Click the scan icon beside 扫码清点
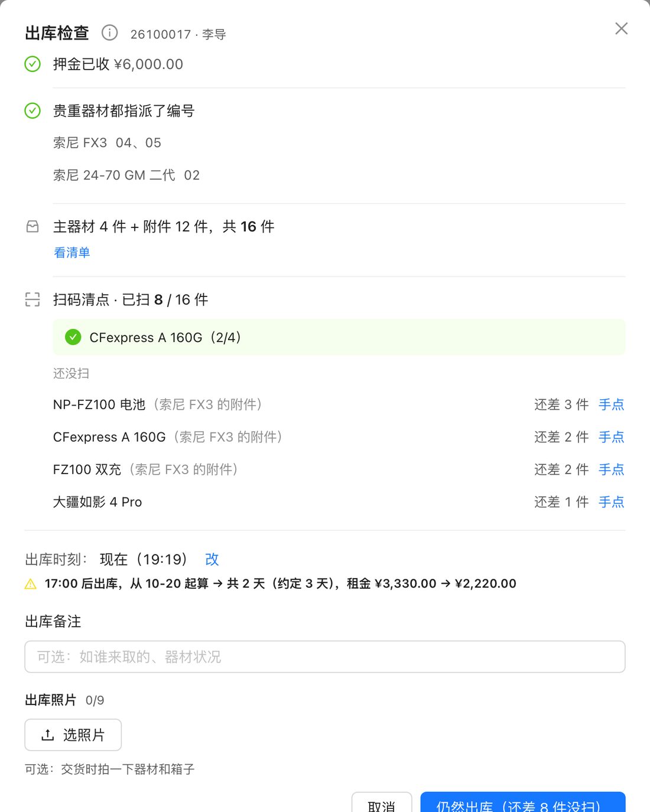 point(32,299)
